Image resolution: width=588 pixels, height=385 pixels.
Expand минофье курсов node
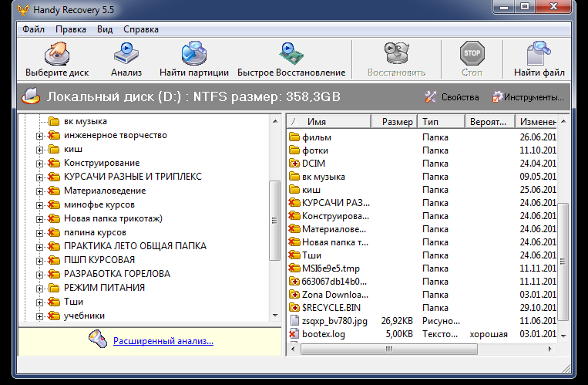pyautogui.click(x=39, y=205)
